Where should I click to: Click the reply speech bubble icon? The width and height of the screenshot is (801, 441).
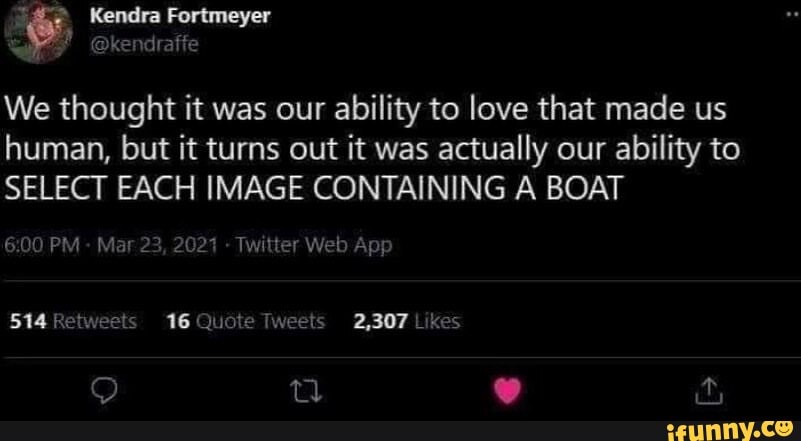[x=100, y=385]
